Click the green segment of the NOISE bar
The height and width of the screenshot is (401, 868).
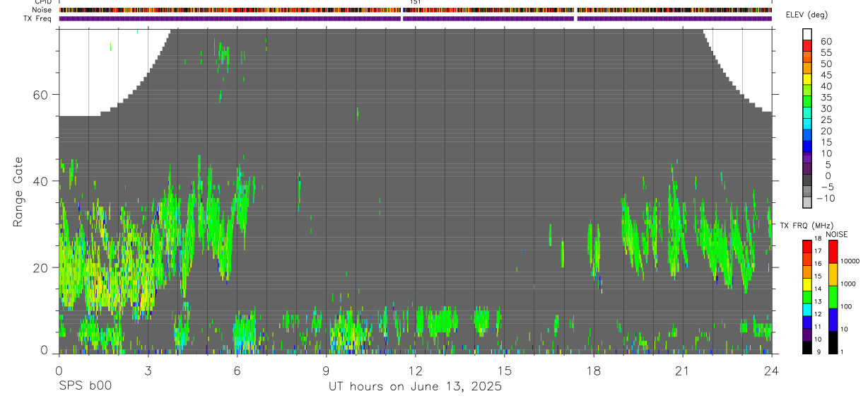[832, 297]
